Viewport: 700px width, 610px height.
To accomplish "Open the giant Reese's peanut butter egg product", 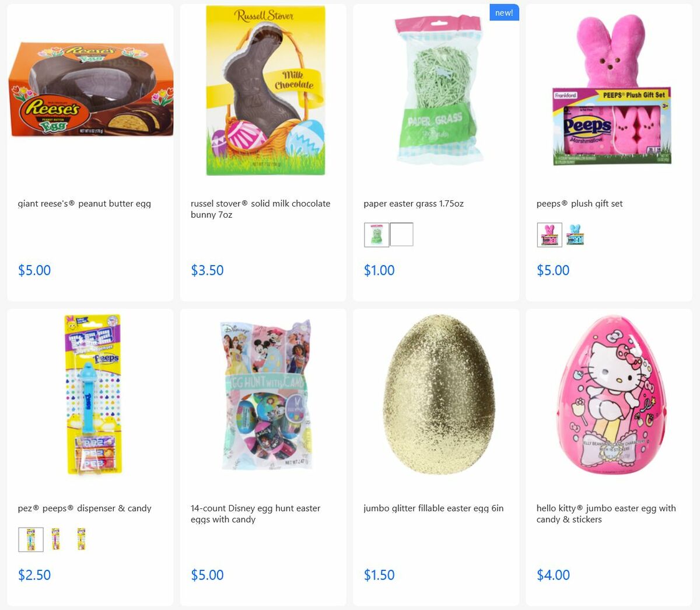I will pos(85,203).
